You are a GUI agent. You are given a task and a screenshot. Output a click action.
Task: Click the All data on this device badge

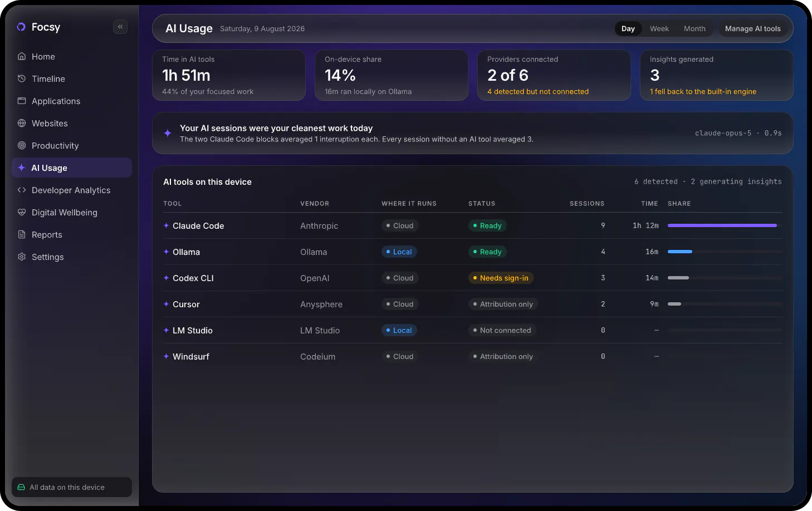click(72, 487)
